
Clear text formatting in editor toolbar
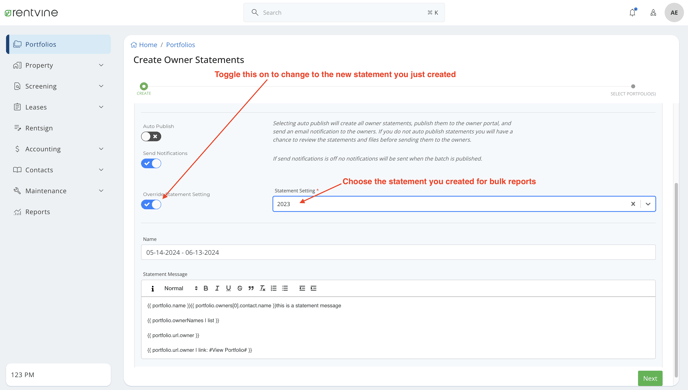click(x=262, y=288)
